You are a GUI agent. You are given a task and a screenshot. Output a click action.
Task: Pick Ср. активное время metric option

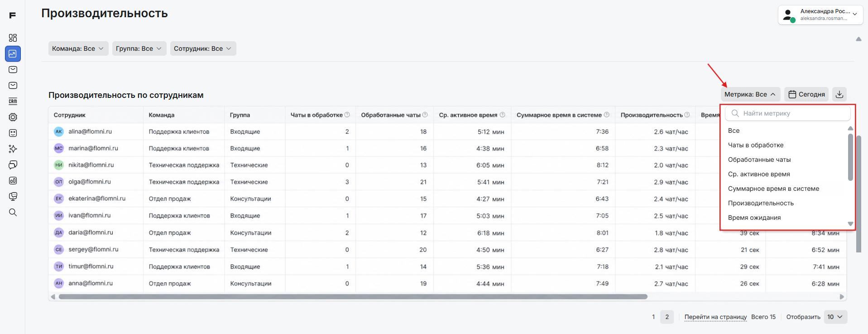759,174
